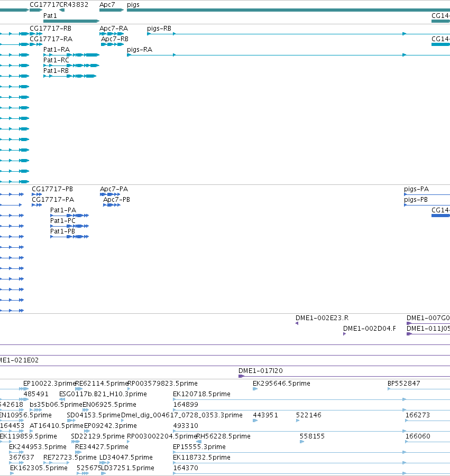Click the small CR43832 gene arrow

click(62, 10)
